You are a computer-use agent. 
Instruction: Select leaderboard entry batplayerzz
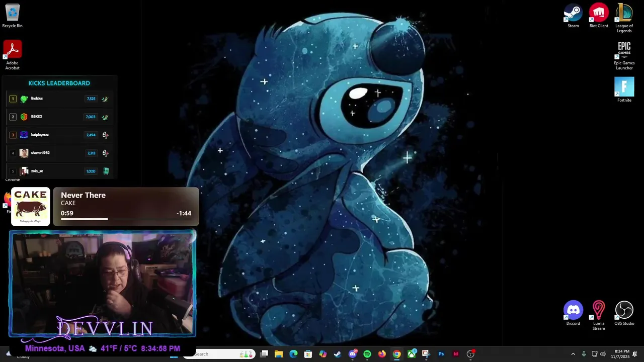(59, 135)
